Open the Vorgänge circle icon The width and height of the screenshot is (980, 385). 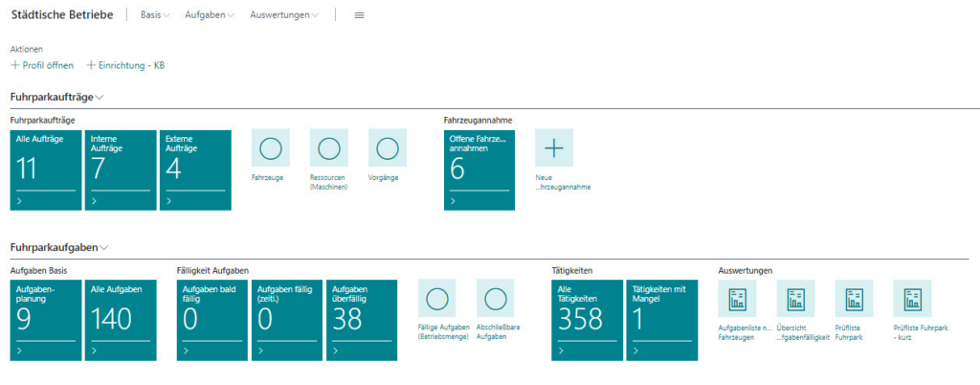387,148
